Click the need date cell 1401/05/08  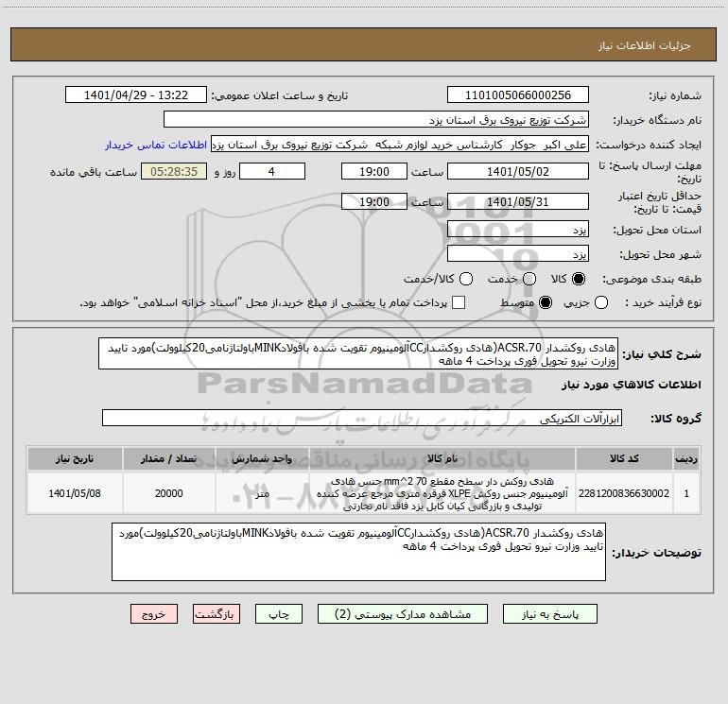tap(75, 493)
